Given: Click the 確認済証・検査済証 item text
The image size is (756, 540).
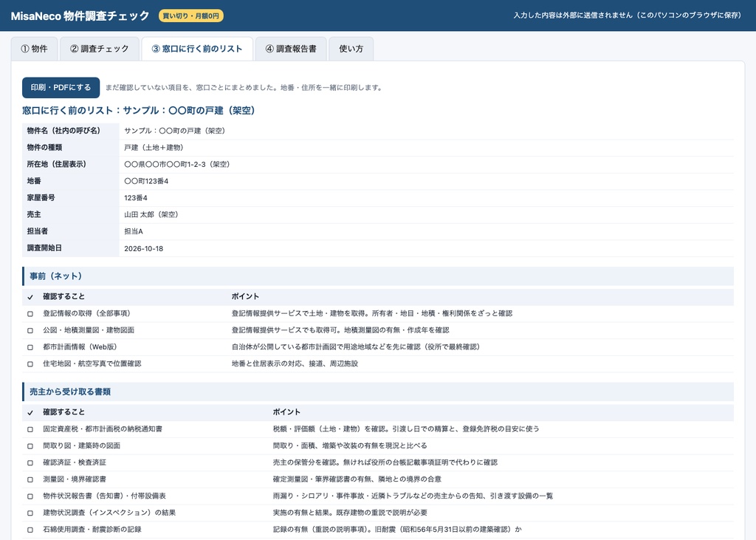Looking at the screenshot, I should 75,462.
